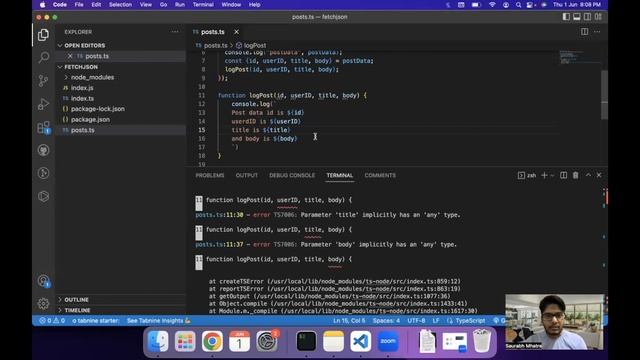Switch to the Debug Console tab
640x360 pixels.
[292, 175]
